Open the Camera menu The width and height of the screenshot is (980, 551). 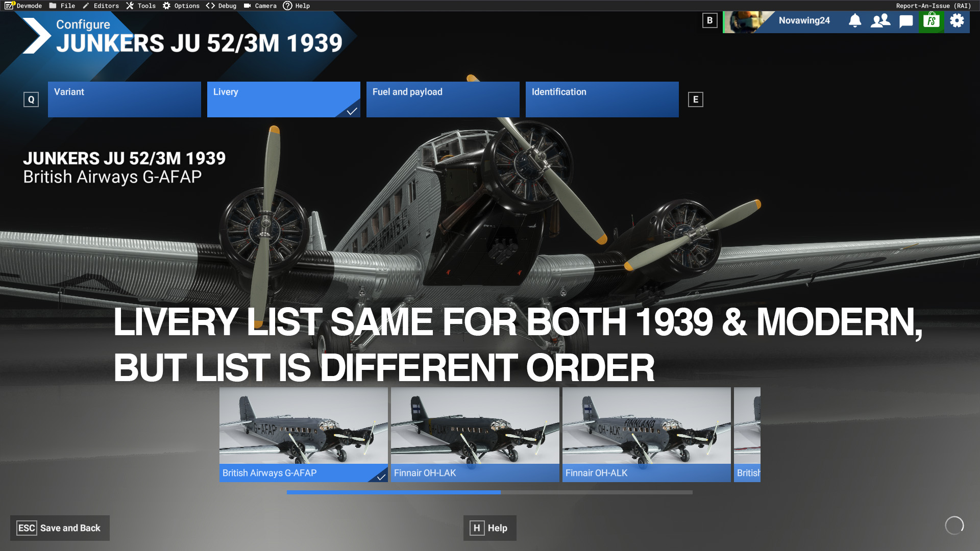point(260,6)
